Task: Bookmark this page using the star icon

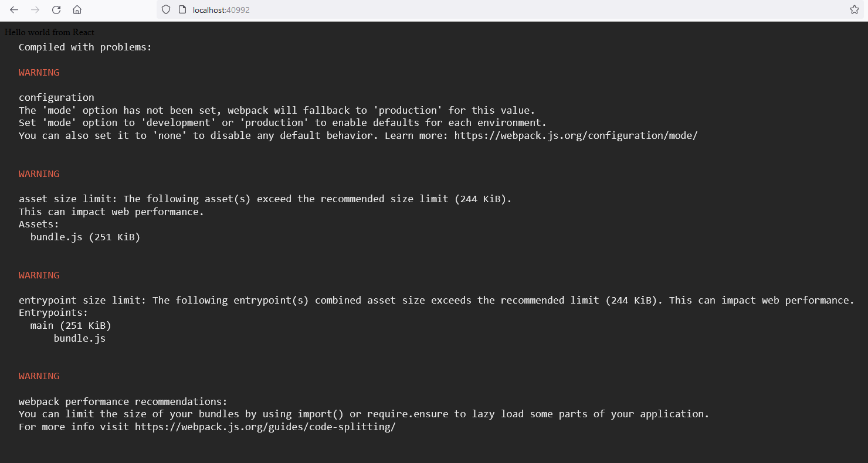Action: (854, 9)
